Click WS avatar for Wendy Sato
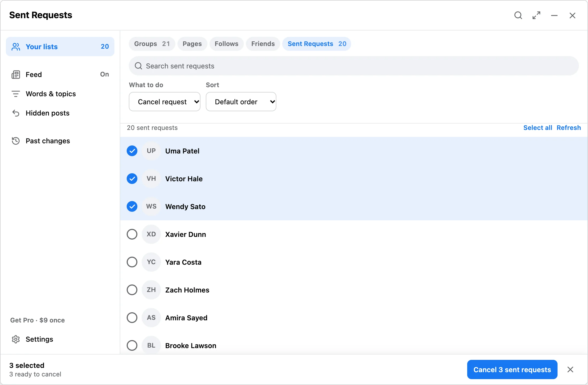Image resolution: width=588 pixels, height=385 pixels. click(x=151, y=207)
